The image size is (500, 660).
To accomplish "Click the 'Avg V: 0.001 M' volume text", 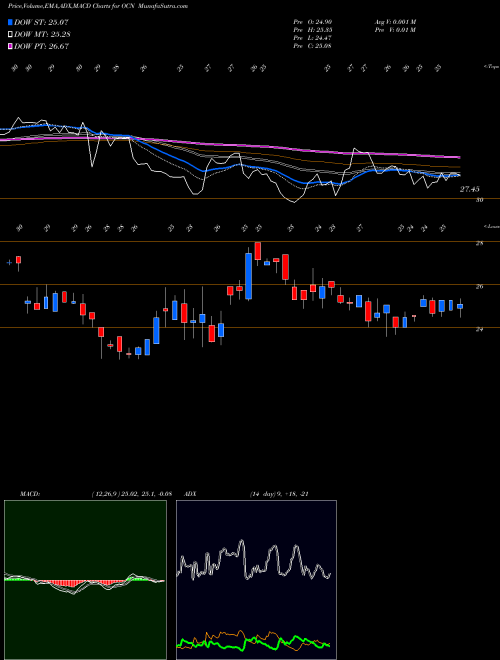I will click(395, 22).
